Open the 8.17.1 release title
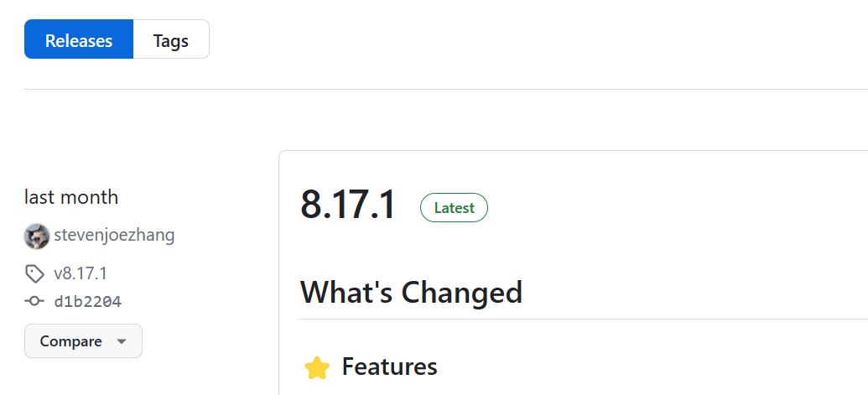 point(348,205)
